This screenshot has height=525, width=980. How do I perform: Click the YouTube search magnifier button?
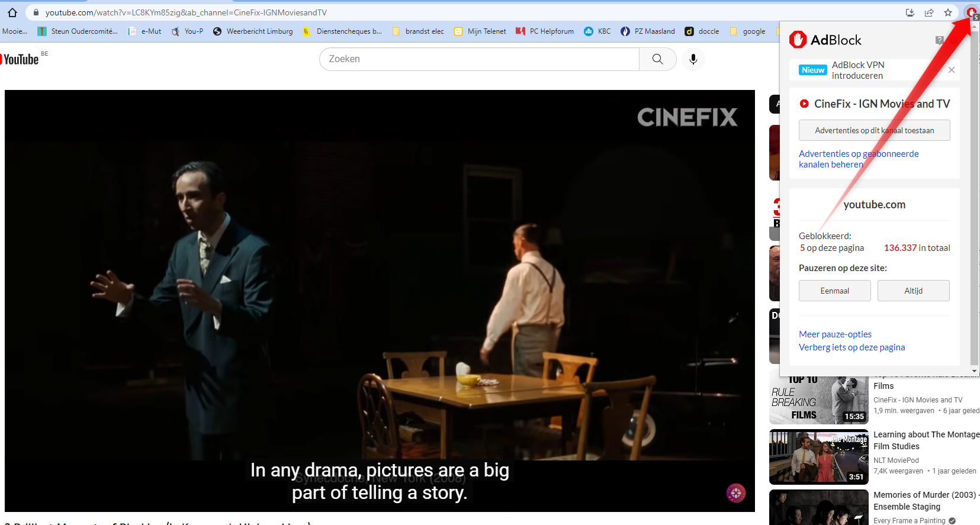click(x=657, y=59)
